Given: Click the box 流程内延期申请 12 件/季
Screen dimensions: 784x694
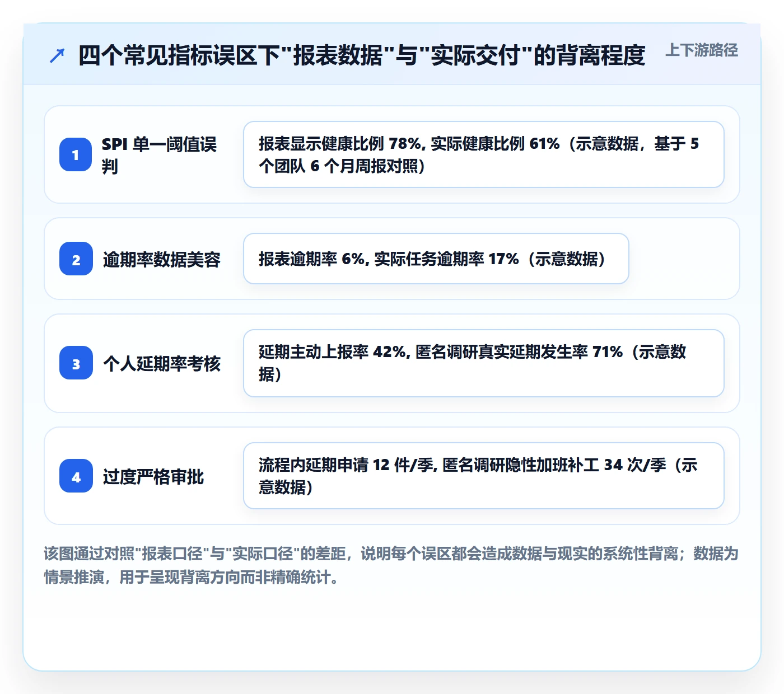Looking at the screenshot, I should (484, 476).
